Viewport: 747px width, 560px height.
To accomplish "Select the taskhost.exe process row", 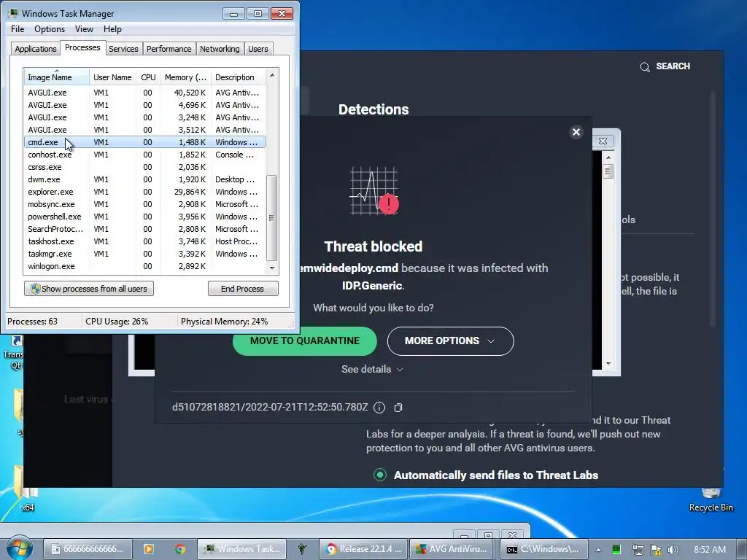I will [144, 241].
